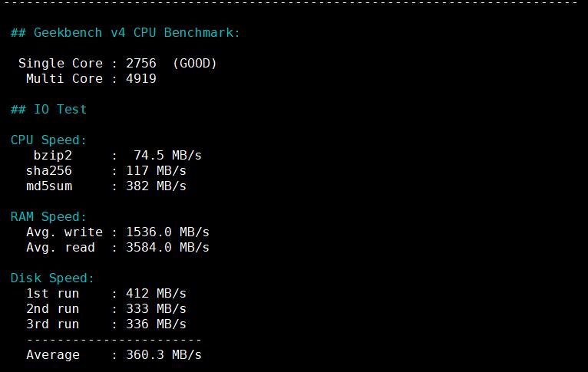
Task: Click the Single Core score 2756
Action: [x=141, y=64]
